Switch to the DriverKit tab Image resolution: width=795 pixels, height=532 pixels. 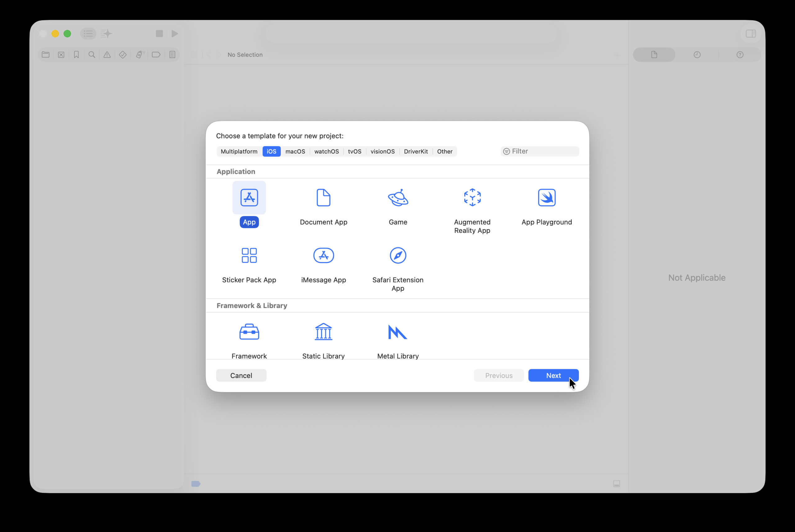[416, 151]
